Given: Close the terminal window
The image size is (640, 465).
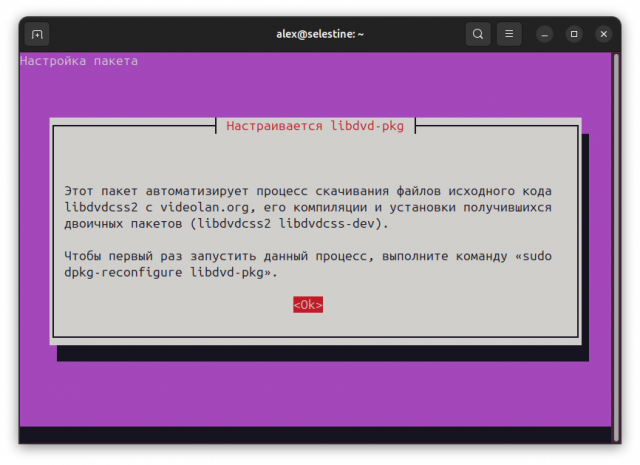Looking at the screenshot, I should (x=604, y=34).
